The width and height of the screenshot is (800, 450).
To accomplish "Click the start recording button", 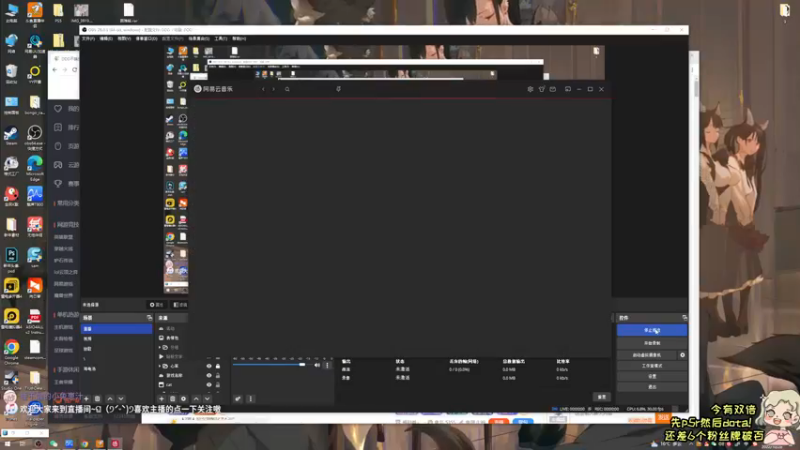I will [652, 343].
